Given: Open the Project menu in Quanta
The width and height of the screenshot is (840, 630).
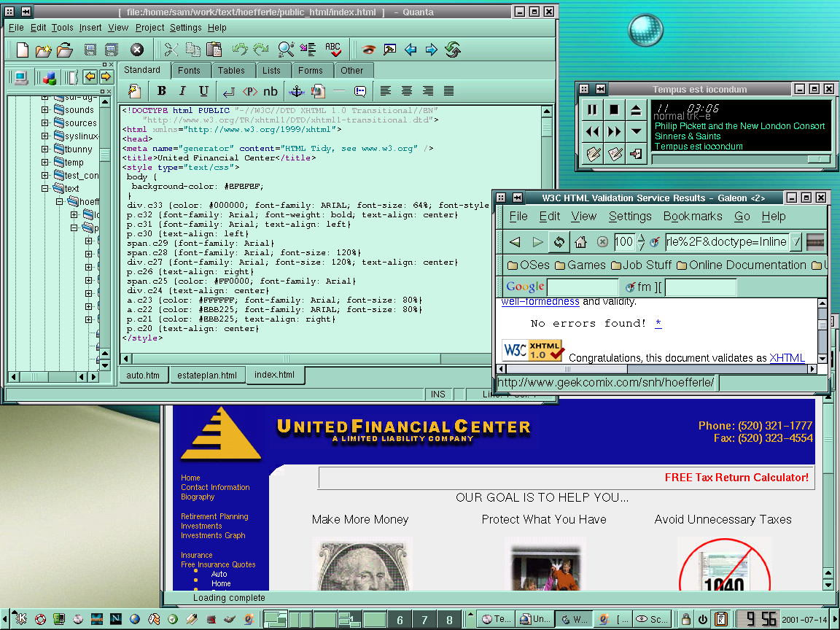Looking at the screenshot, I should pyautogui.click(x=149, y=27).
